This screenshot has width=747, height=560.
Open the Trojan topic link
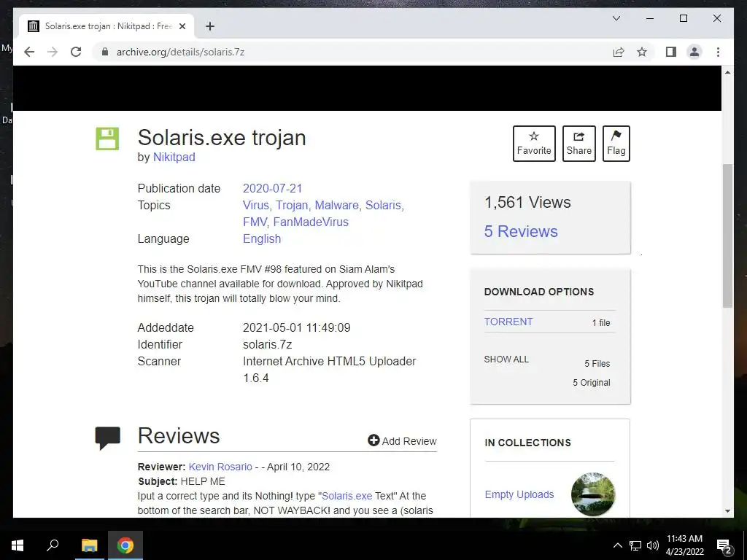pos(292,205)
